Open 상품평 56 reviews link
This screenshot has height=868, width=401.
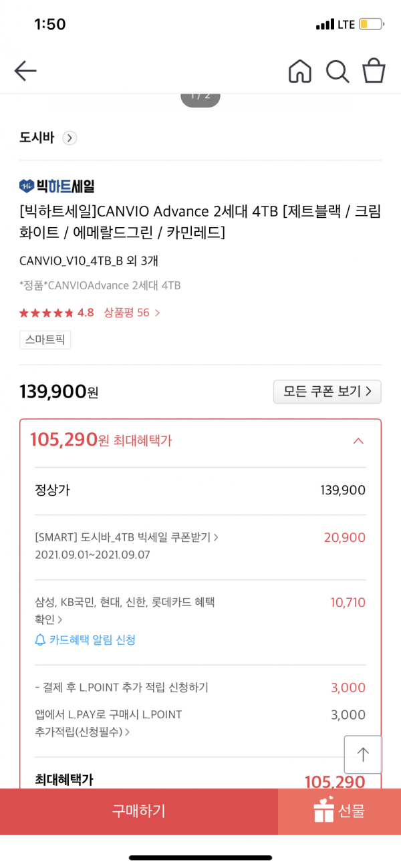click(132, 313)
